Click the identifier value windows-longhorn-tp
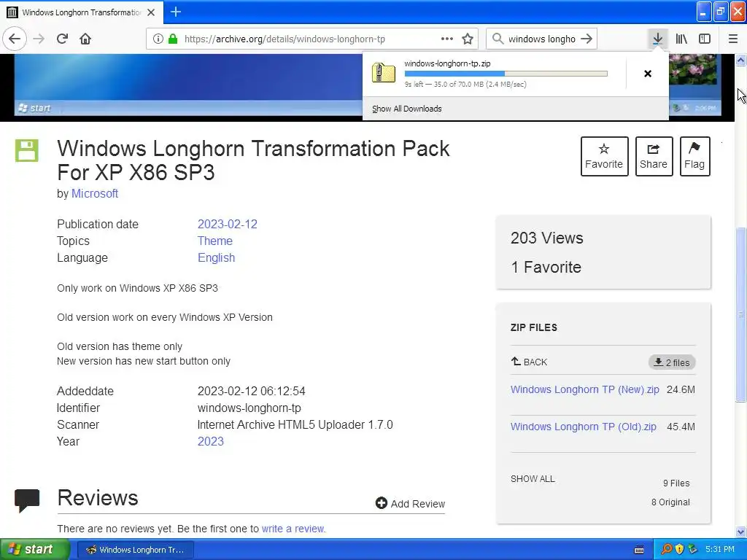The width and height of the screenshot is (747, 560). click(249, 408)
